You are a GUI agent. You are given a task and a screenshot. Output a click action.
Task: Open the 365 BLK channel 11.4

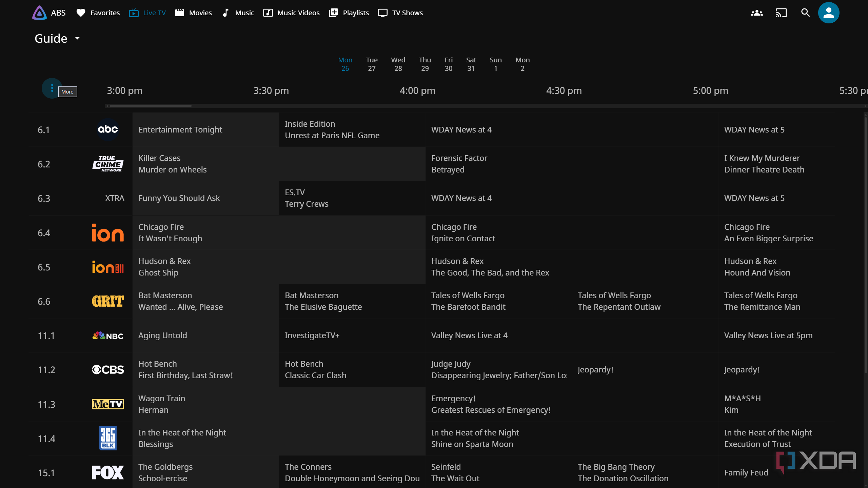pyautogui.click(x=108, y=439)
